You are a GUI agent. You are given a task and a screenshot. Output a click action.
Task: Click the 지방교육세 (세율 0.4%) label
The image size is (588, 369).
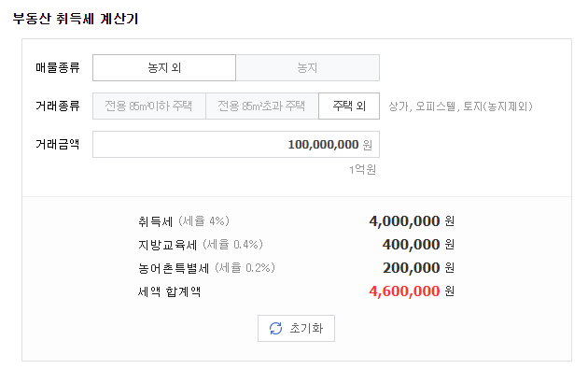201,245
